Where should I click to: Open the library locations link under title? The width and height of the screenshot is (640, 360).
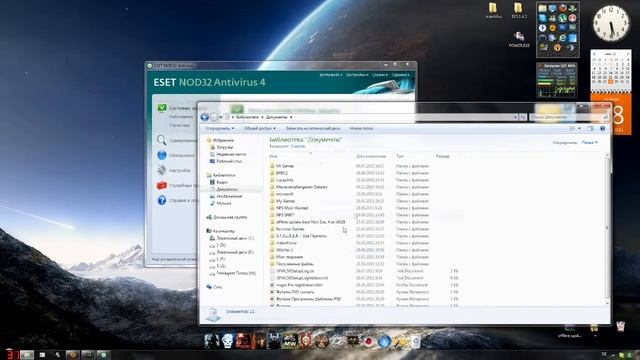point(298,146)
